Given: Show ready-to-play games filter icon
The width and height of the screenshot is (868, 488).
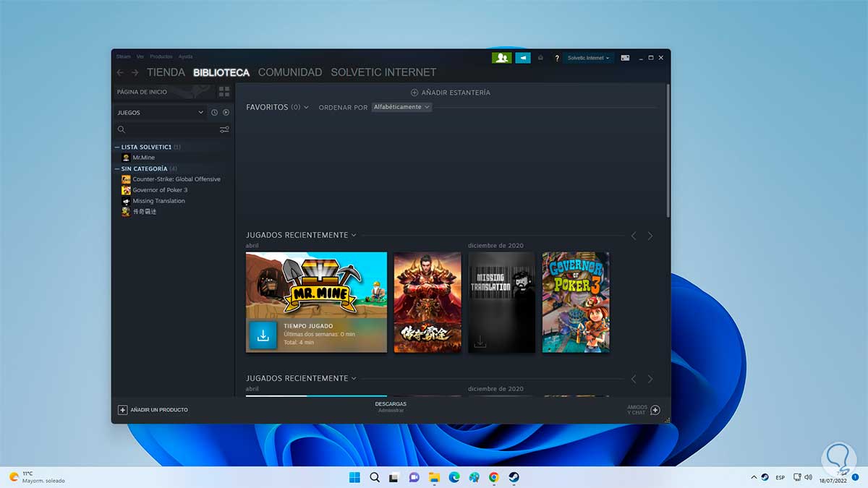Looking at the screenshot, I should coord(226,113).
